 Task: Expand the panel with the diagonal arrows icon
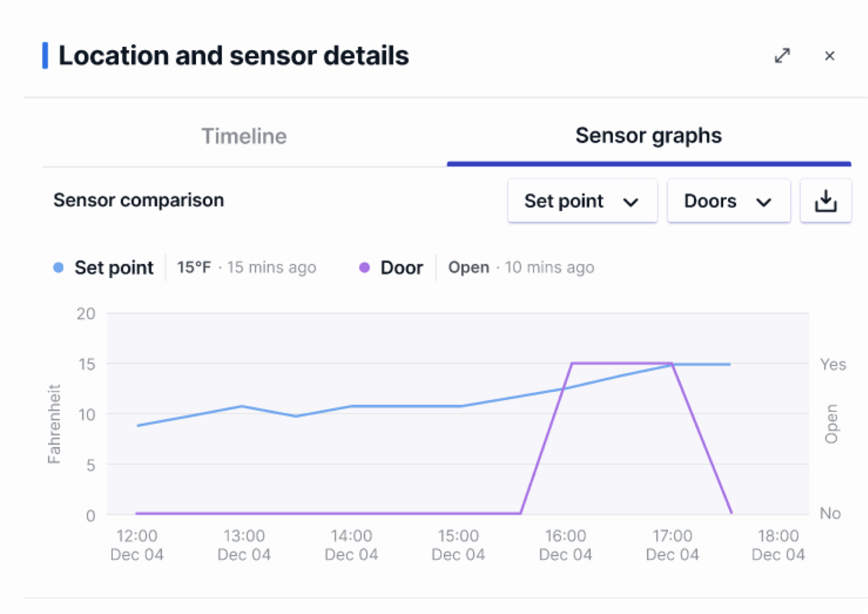point(782,56)
